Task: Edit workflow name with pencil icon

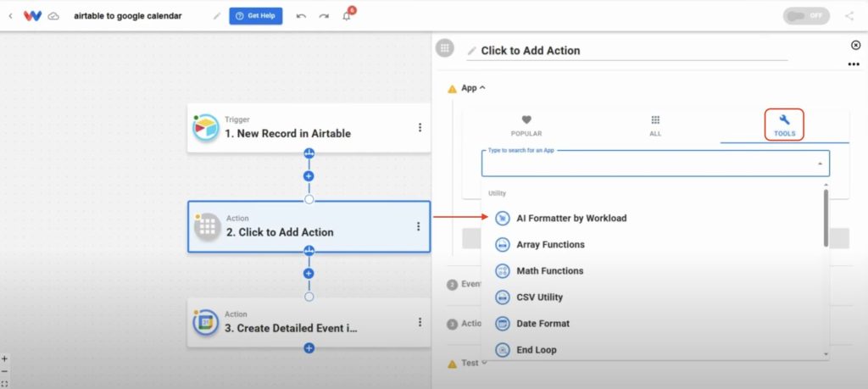Action: point(216,16)
